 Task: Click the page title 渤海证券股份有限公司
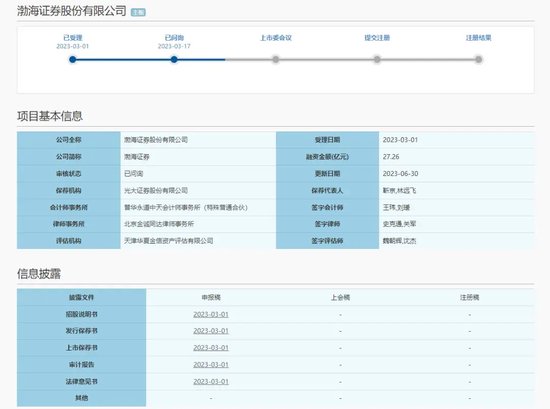pyautogui.click(x=72, y=11)
